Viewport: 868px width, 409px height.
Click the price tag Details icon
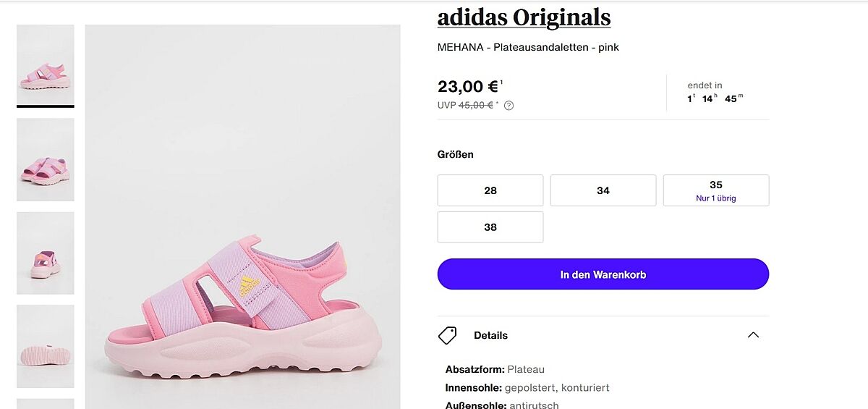click(x=448, y=335)
